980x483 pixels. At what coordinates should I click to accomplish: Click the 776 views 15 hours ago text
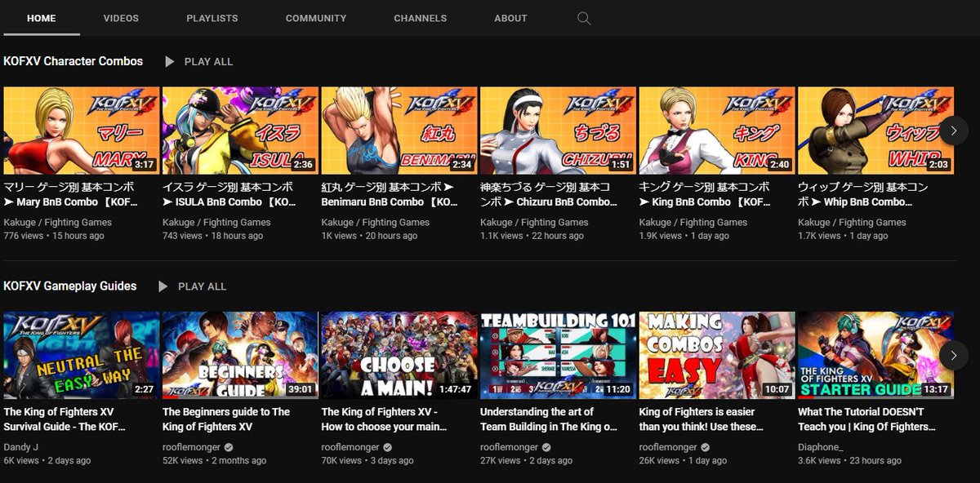point(54,236)
